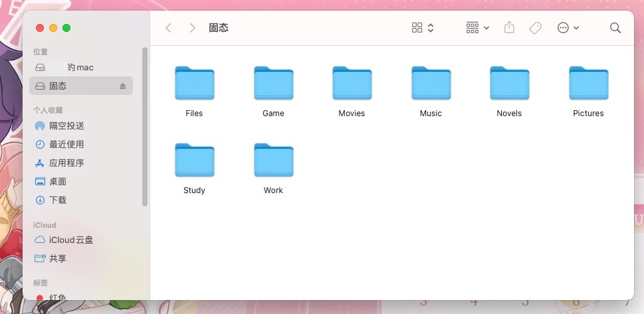
Task: Click the green fullscreen window button
Action: pyautogui.click(x=66, y=28)
